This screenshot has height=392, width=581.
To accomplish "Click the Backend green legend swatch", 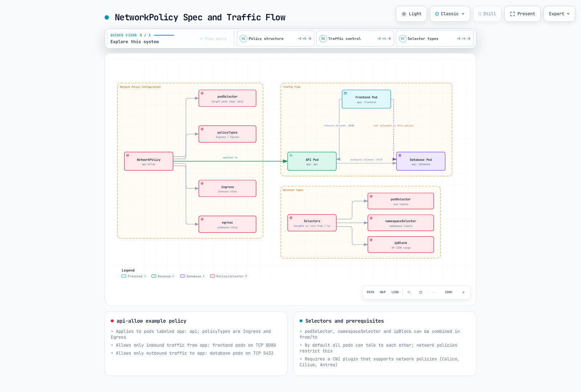I will 154,276.
